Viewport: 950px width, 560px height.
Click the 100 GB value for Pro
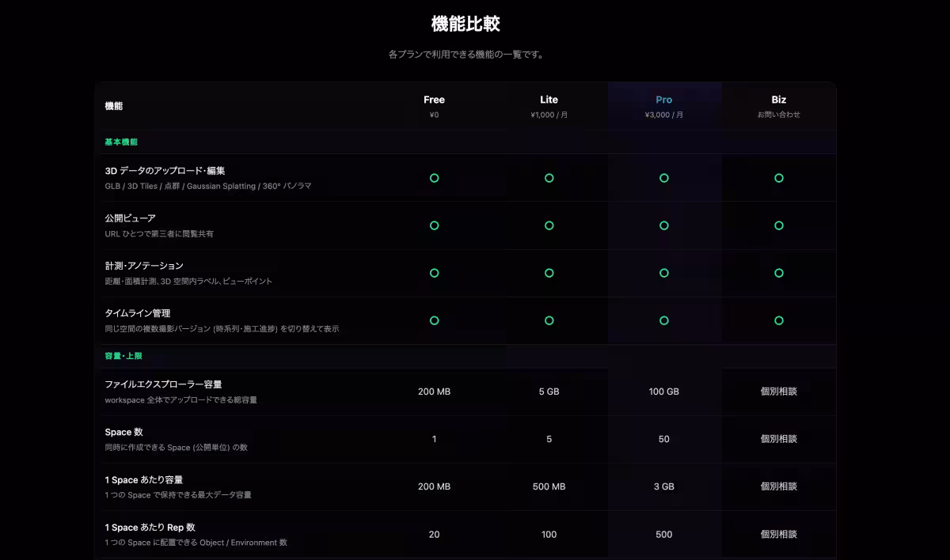tap(663, 392)
